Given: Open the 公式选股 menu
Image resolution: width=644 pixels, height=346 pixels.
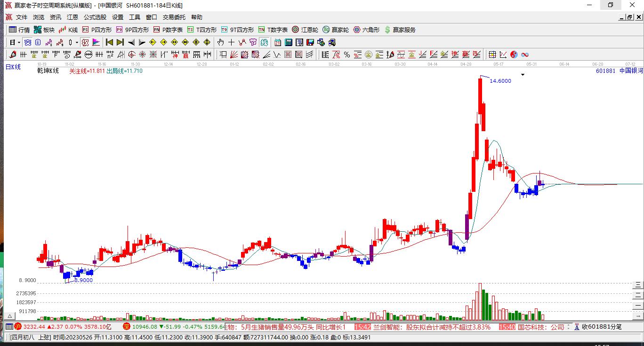Looking at the screenshot, I should click(95, 17).
